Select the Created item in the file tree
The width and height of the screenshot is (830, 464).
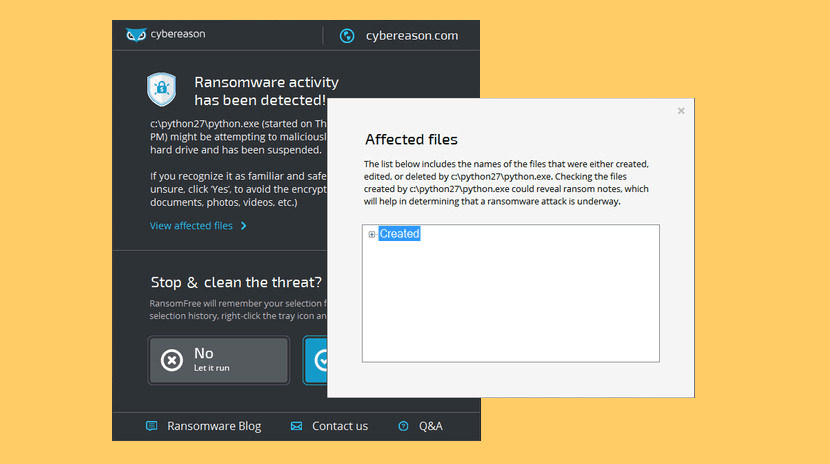click(399, 233)
